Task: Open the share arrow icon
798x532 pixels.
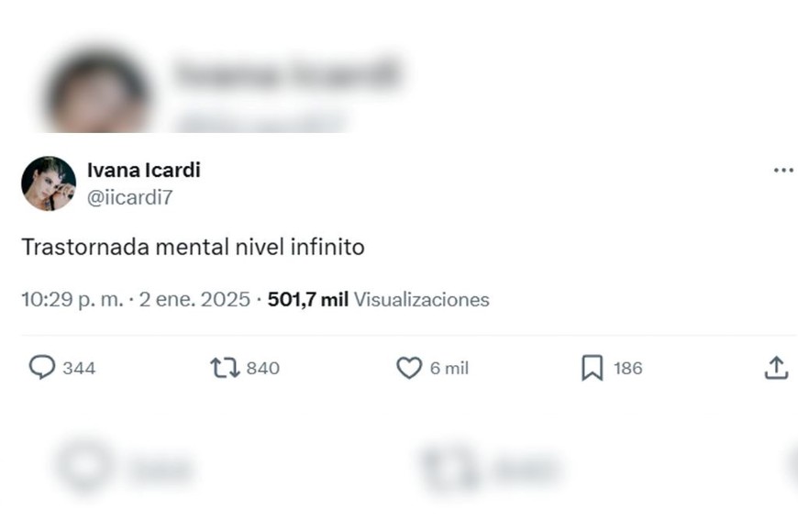Action: coord(776,368)
